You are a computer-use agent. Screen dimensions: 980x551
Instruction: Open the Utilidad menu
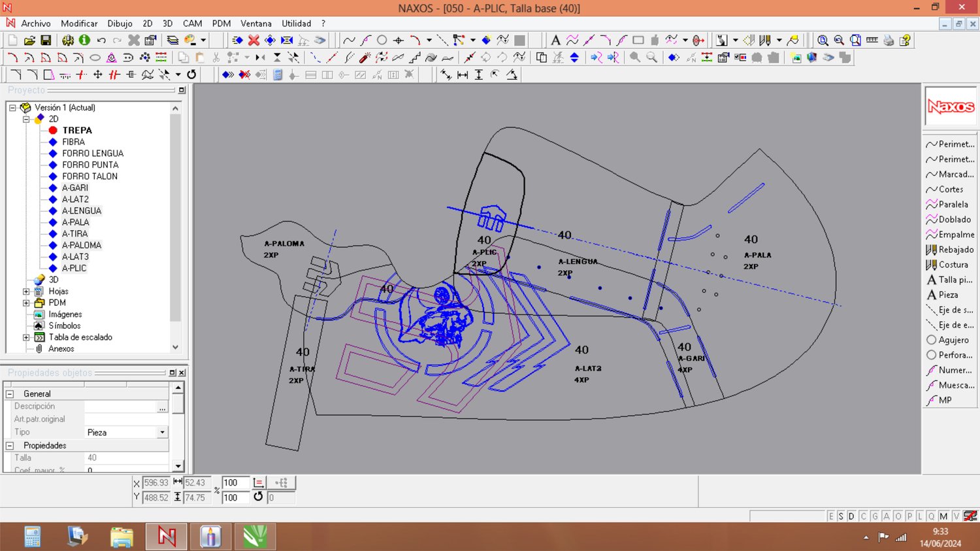pyautogui.click(x=297, y=24)
